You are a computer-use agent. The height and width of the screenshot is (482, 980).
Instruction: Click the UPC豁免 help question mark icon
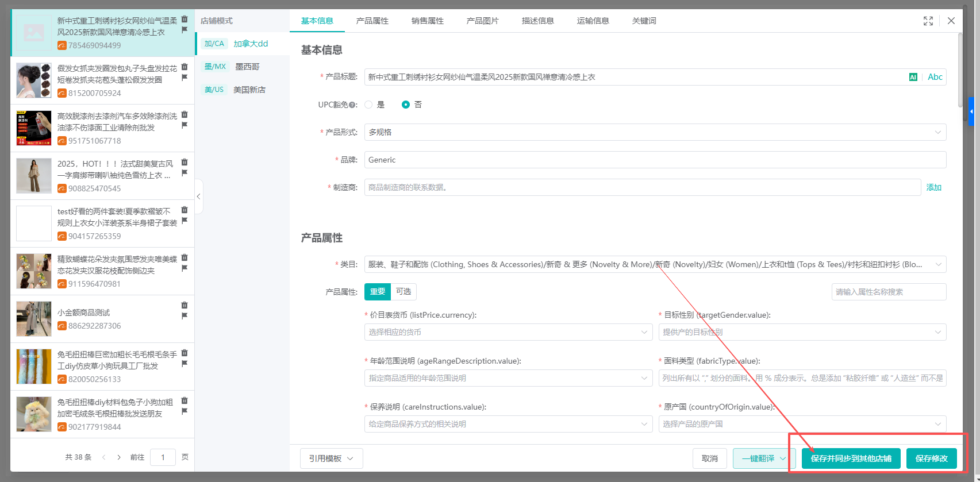(352, 105)
